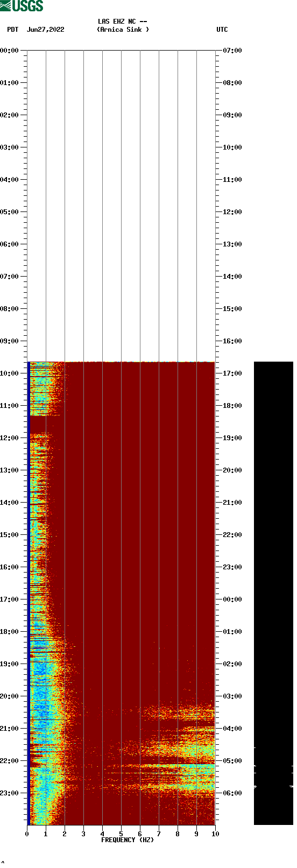Click the 06:00 PDT time label
The image size is (297, 868).
click(9, 244)
